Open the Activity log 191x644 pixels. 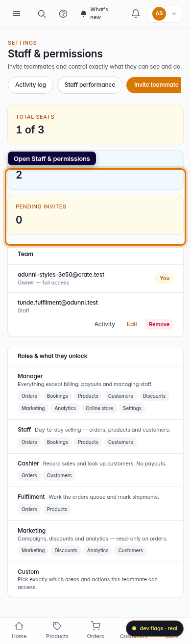pos(30,85)
